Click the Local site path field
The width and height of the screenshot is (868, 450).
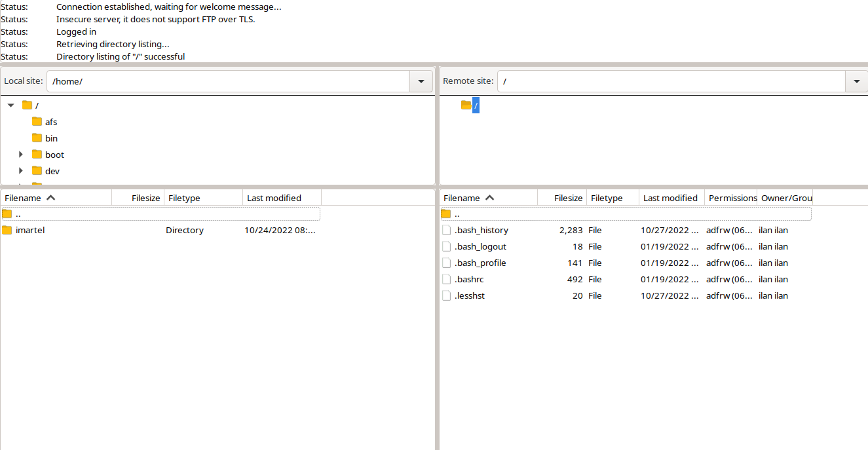[228, 81]
